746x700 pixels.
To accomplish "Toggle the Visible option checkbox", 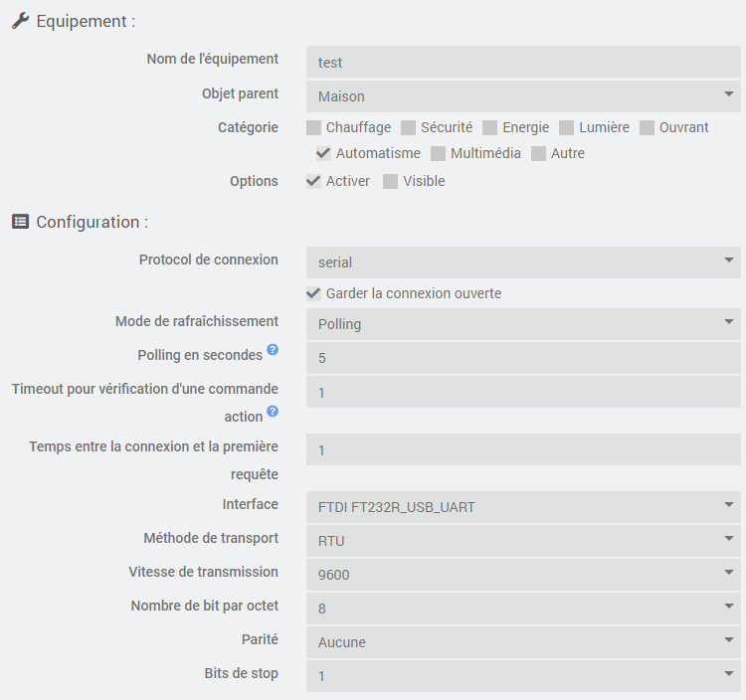I will coord(391,181).
